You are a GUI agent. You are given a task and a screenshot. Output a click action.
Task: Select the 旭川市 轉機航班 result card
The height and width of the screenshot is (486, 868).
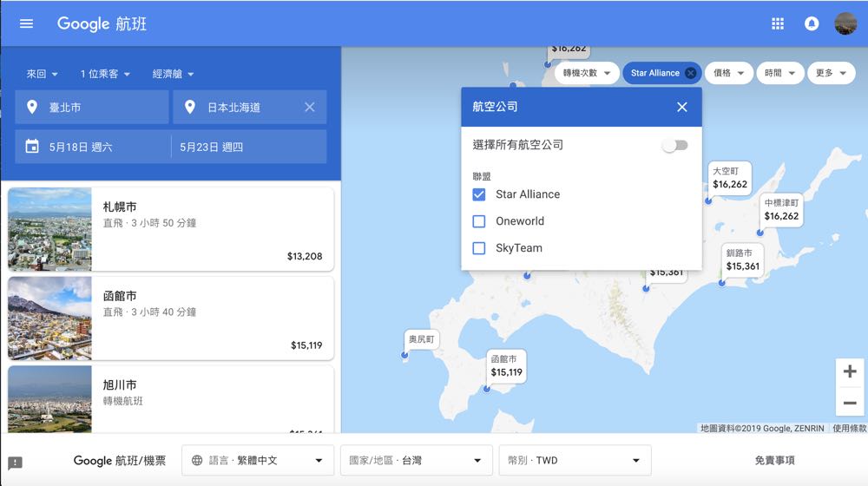pos(170,399)
